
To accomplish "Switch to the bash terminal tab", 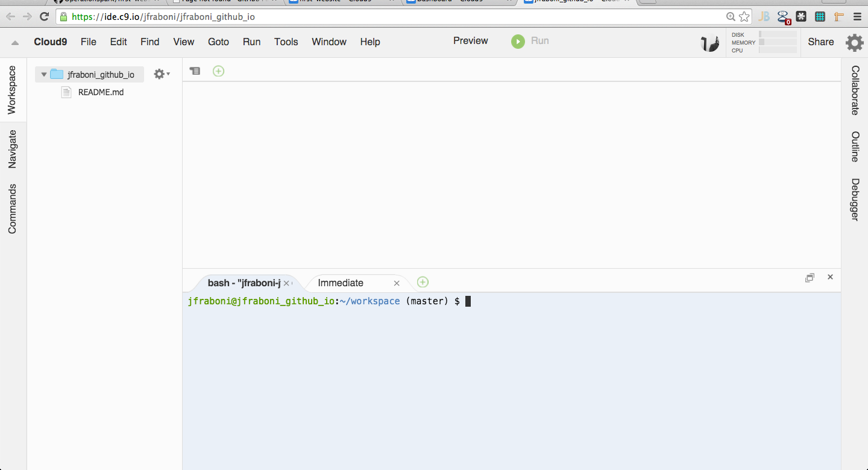I will coord(244,283).
